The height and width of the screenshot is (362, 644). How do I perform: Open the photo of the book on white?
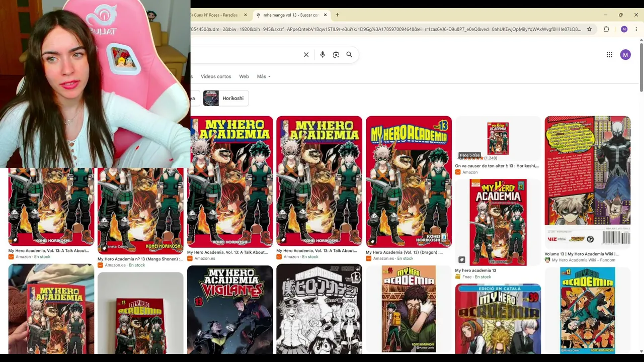click(x=140, y=313)
